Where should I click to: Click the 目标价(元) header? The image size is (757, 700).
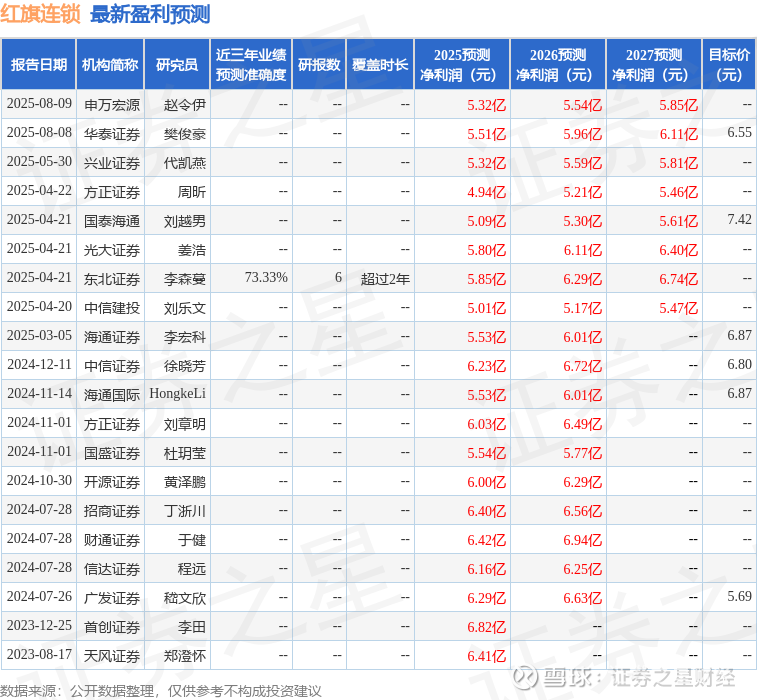[729, 65]
